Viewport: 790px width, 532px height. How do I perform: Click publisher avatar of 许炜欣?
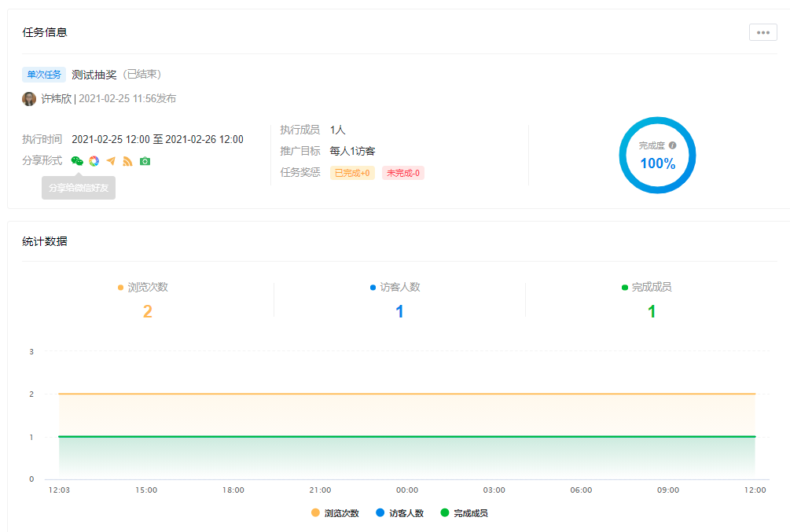[29, 99]
